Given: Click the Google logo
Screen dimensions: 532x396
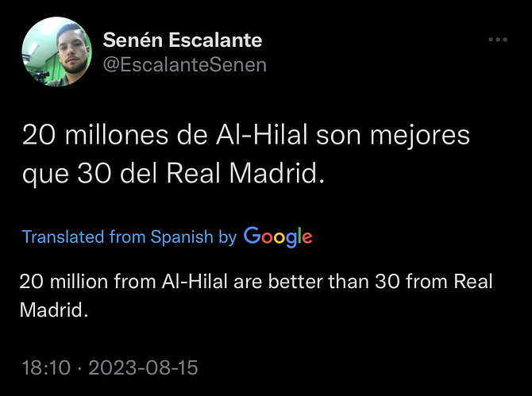Looking at the screenshot, I should [x=278, y=236].
